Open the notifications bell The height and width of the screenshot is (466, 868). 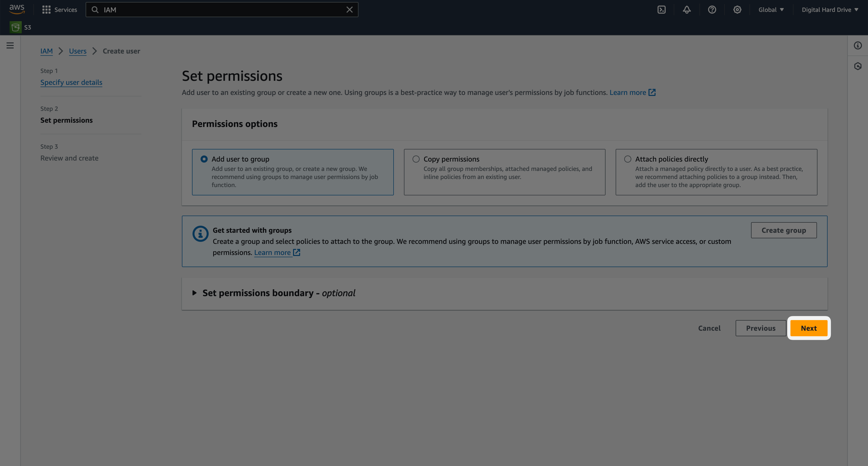(x=687, y=10)
